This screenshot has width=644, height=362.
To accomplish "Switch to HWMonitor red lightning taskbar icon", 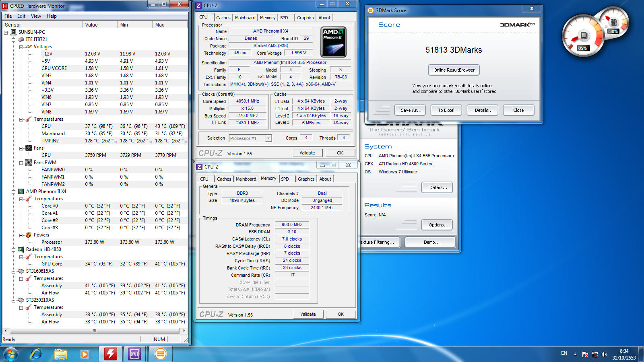I will [110, 354].
